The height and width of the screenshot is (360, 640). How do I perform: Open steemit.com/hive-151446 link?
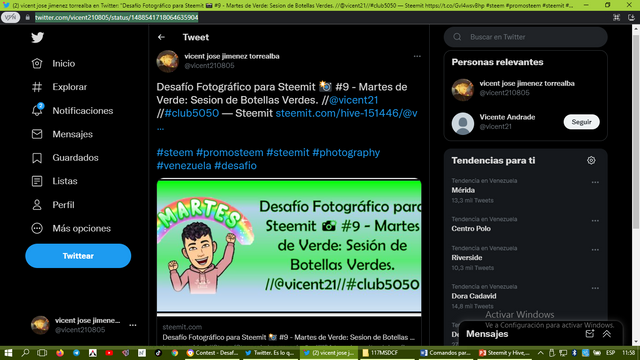click(x=346, y=113)
